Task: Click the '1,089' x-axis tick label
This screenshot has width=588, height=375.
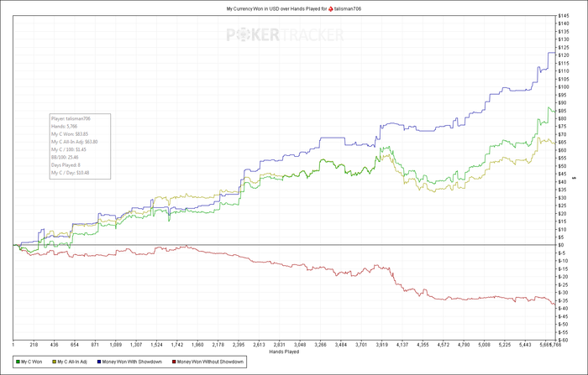Action: click(116, 345)
